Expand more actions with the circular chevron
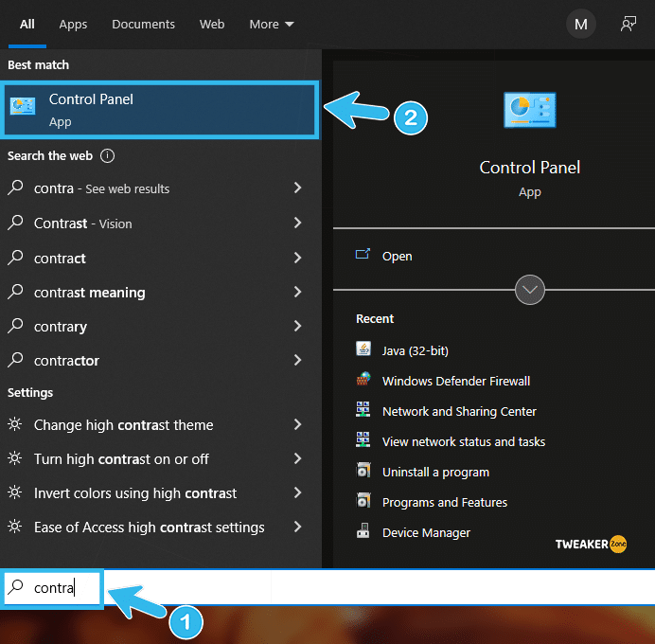The width and height of the screenshot is (655, 644). [530, 290]
